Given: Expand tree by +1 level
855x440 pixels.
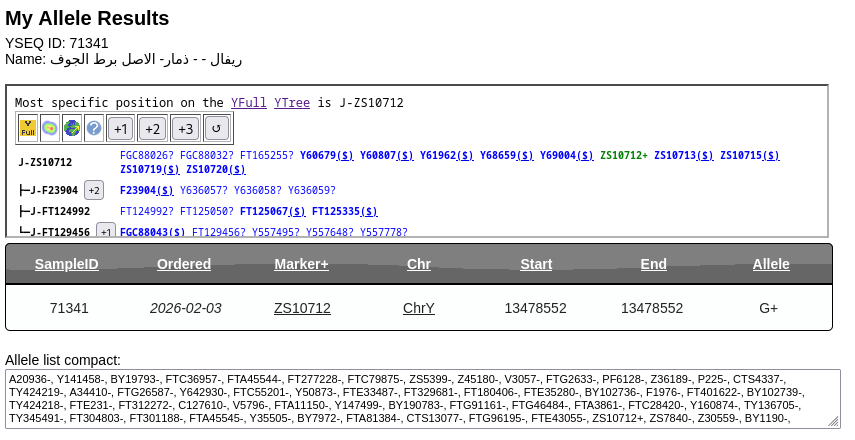Looking at the screenshot, I should 121,129.
